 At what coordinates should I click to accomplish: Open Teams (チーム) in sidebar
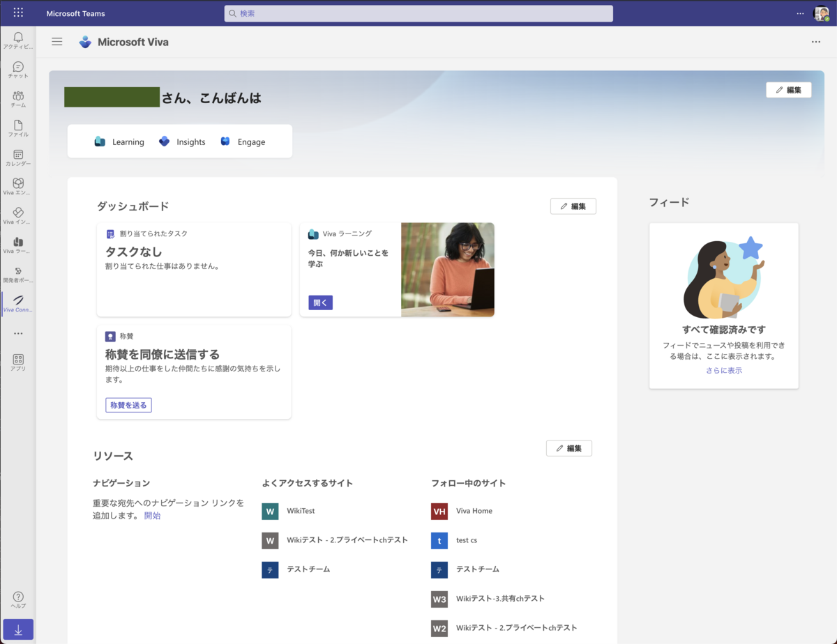pos(18,99)
